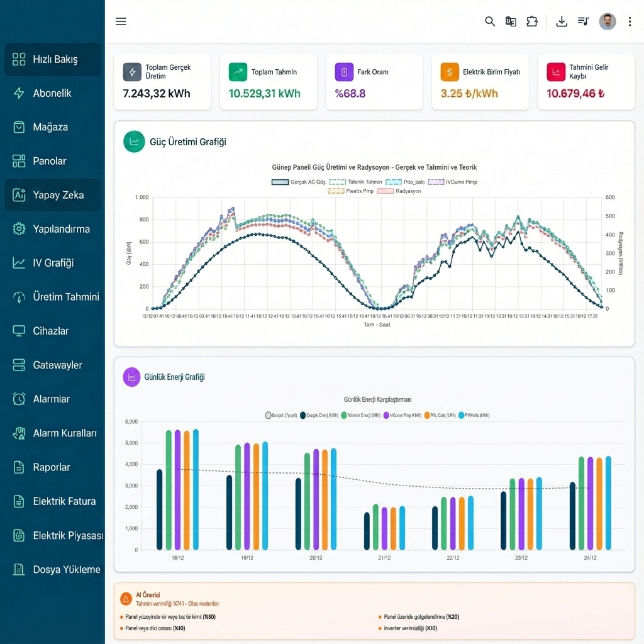Click the Güç Üretimi Grafiği panel icon
Viewport: 644px width, 644px height.
(133, 142)
